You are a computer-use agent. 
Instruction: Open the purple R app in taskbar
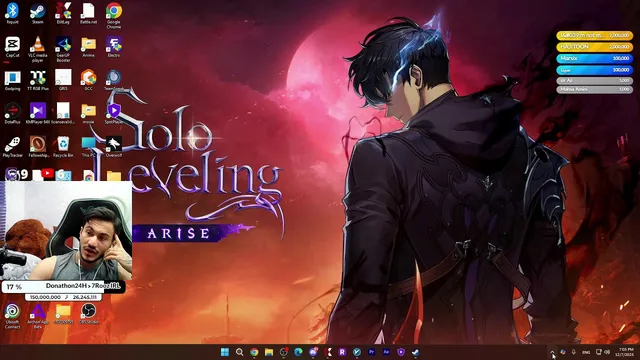tap(342, 352)
